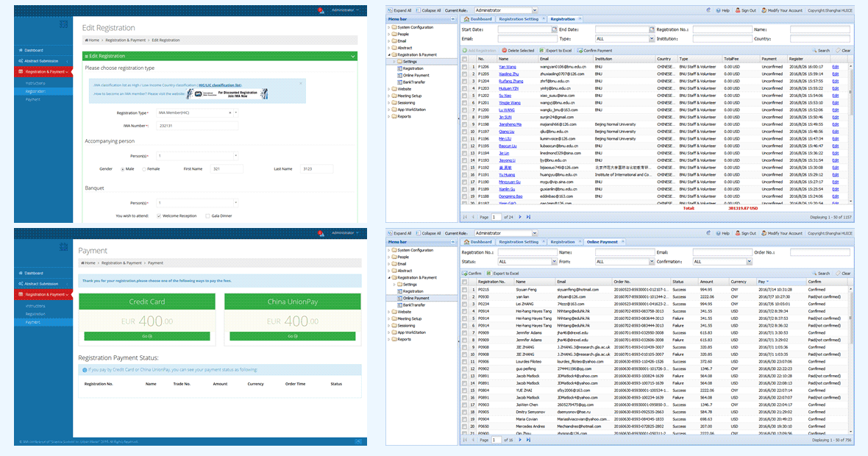
Task: Open HIC/LIC classification list link
Action: click(x=220, y=85)
